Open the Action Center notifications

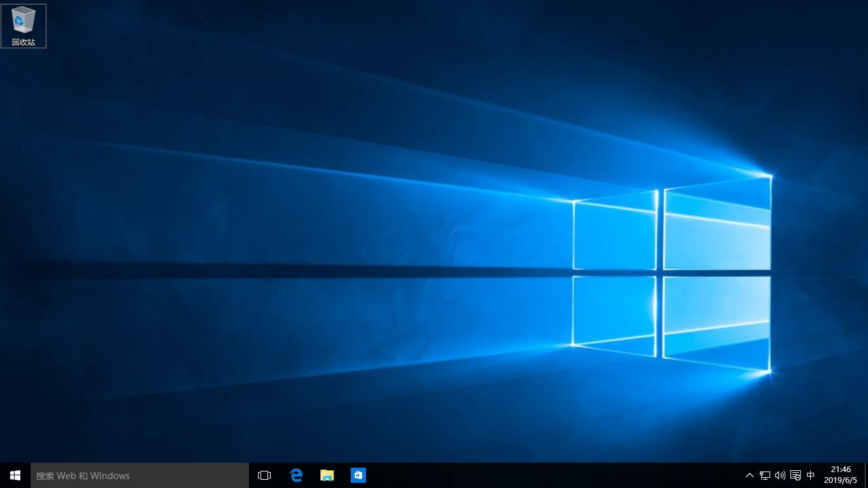click(x=795, y=475)
